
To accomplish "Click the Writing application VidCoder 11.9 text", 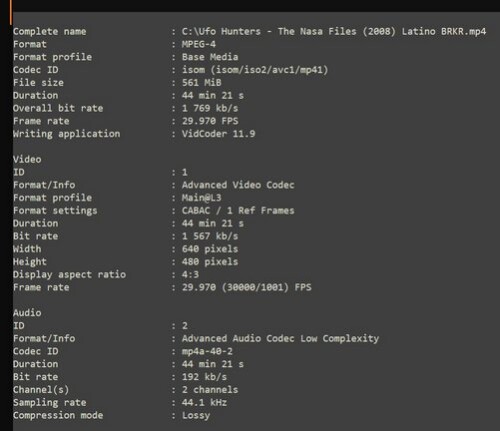I will 219,134.
